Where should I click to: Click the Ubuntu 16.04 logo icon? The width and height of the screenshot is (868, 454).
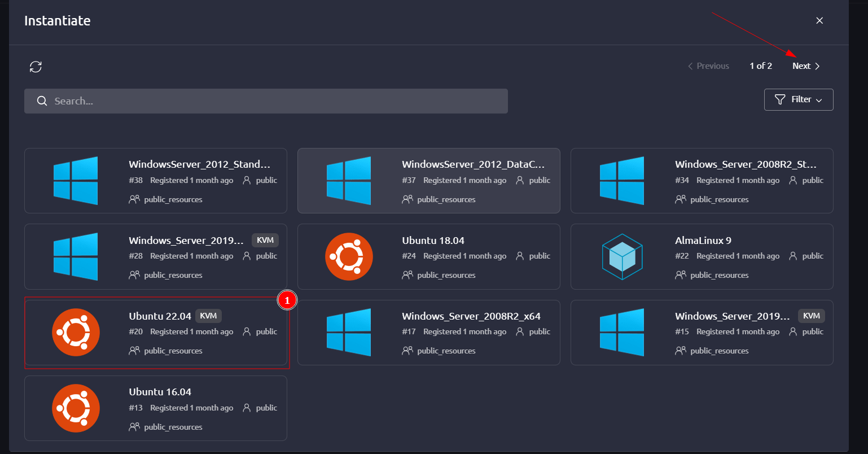76,408
